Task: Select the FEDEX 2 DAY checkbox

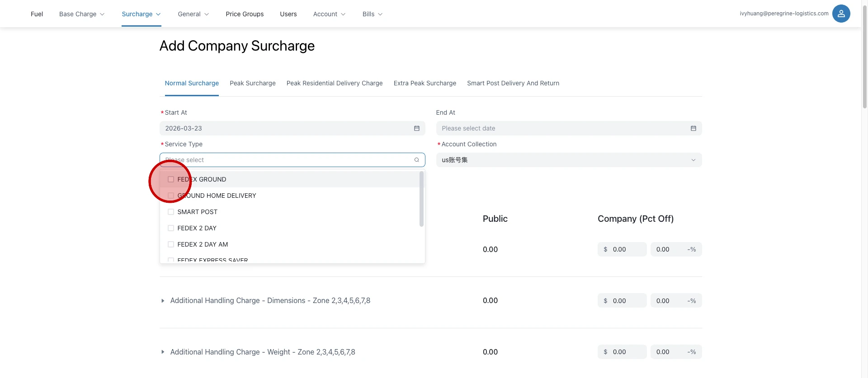Action: (x=171, y=228)
